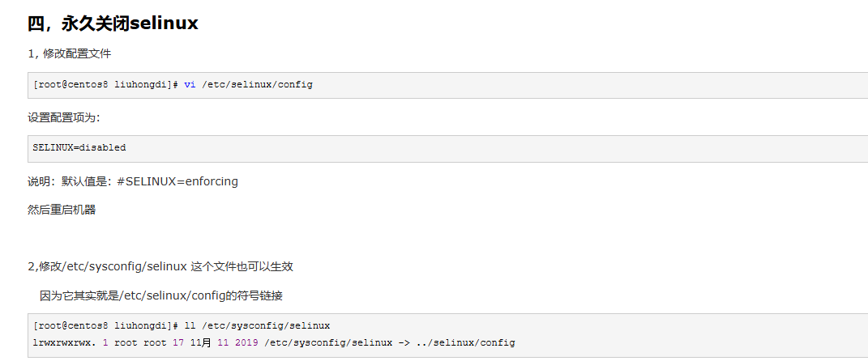Click the sentence about /etc/selinux/config symbolic link
868x361 pixels.
coord(161,295)
